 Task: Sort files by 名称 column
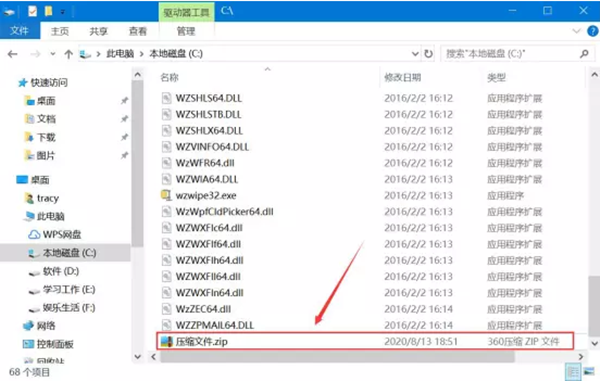pyautogui.click(x=170, y=78)
